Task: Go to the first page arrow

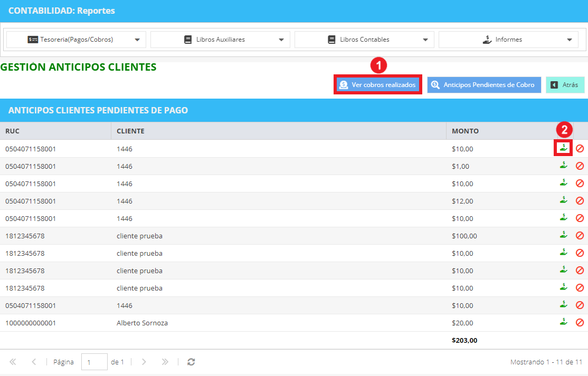Action: [13, 362]
